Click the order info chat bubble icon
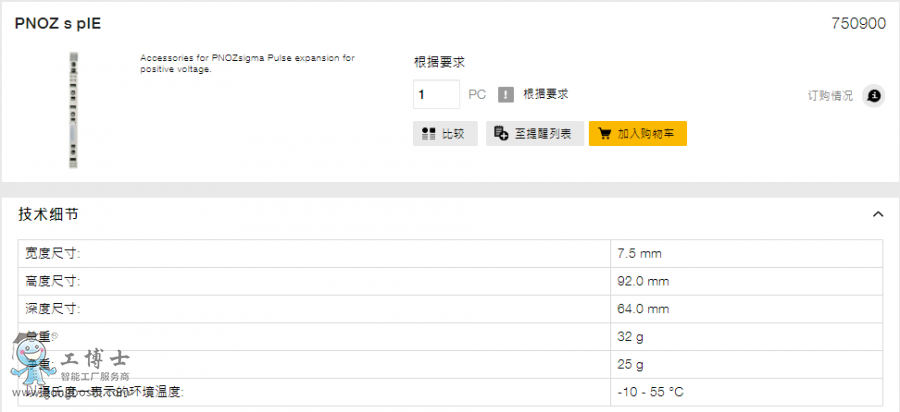The width and height of the screenshot is (900, 412). click(x=874, y=96)
